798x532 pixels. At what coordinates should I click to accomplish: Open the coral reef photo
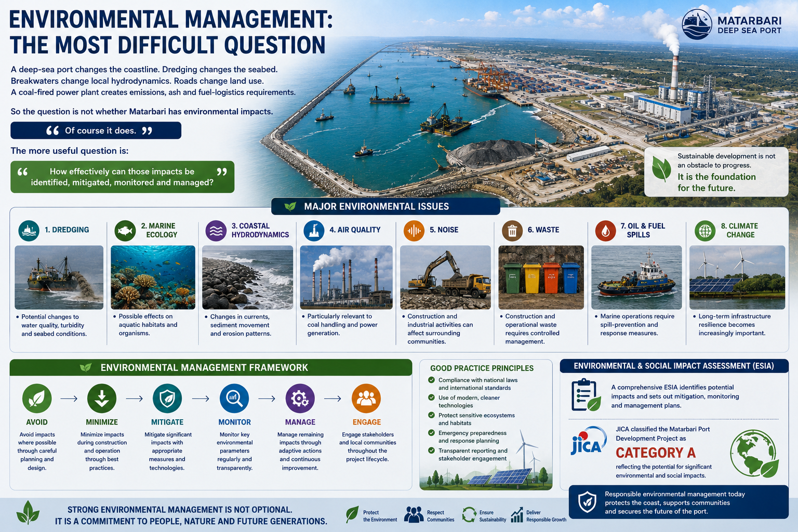(x=153, y=277)
